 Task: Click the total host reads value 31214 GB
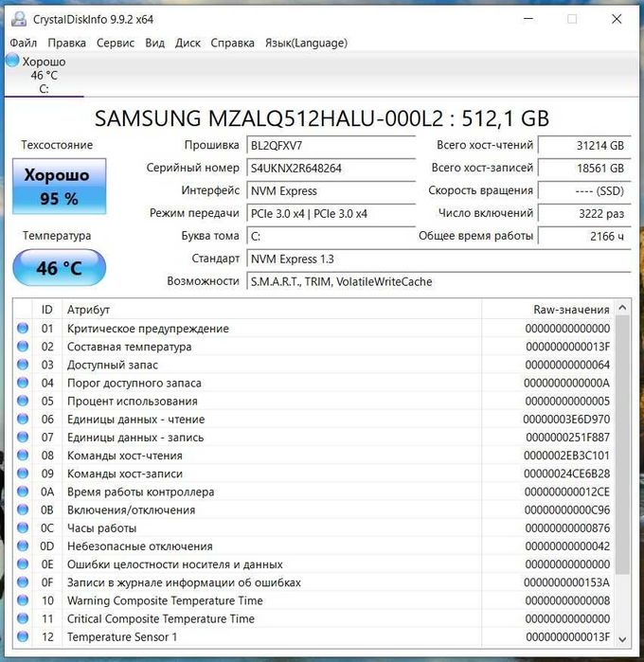[x=585, y=146]
